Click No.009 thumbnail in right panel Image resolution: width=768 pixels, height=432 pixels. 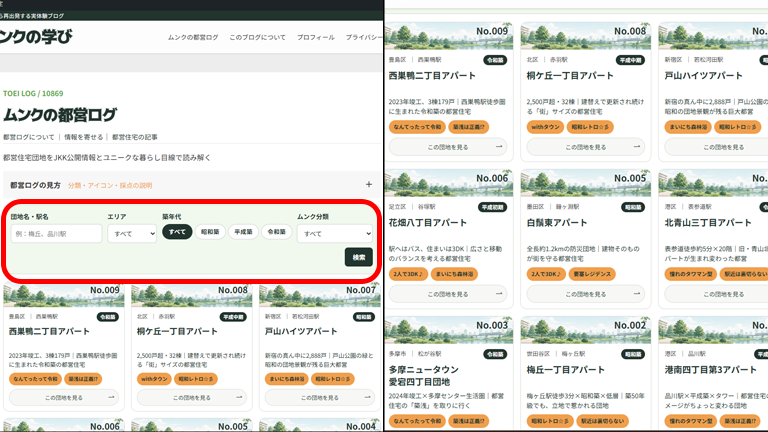coord(449,36)
